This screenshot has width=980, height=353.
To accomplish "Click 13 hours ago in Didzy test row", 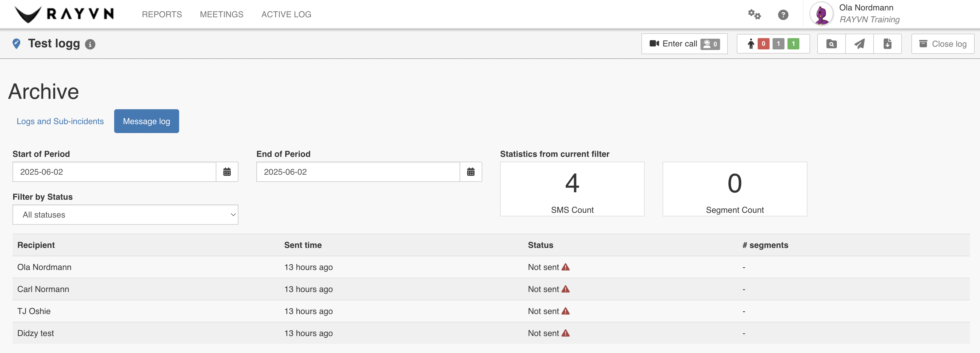I will [308, 333].
